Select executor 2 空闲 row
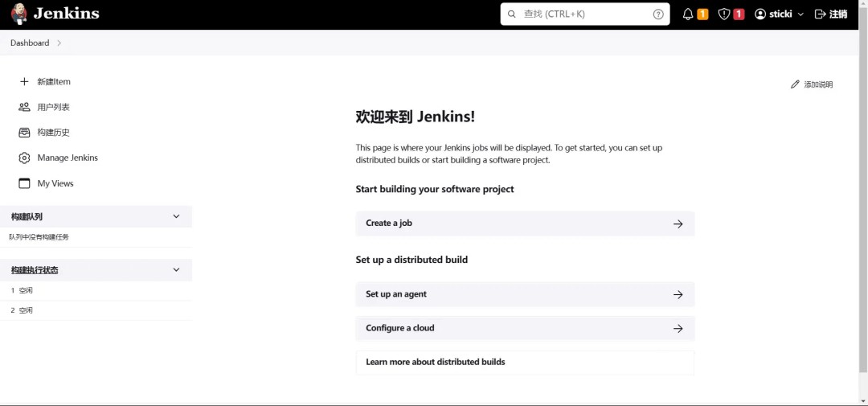868x406 pixels. 96,310
